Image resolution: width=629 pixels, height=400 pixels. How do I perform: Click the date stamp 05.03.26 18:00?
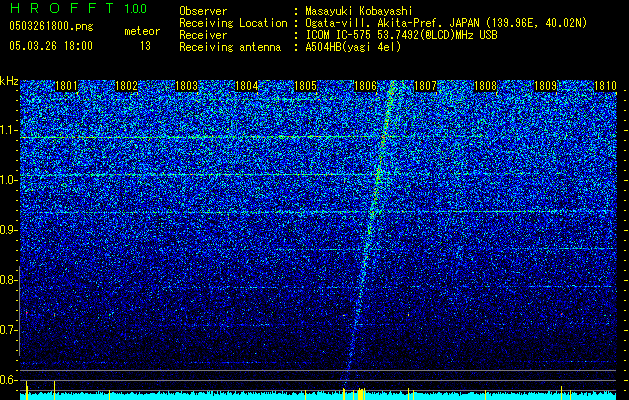tap(51, 46)
